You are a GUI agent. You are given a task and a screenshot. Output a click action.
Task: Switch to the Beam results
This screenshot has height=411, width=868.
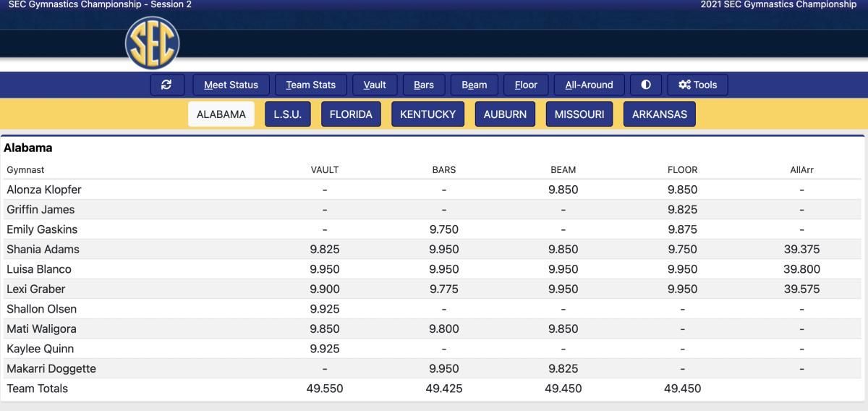coord(475,85)
